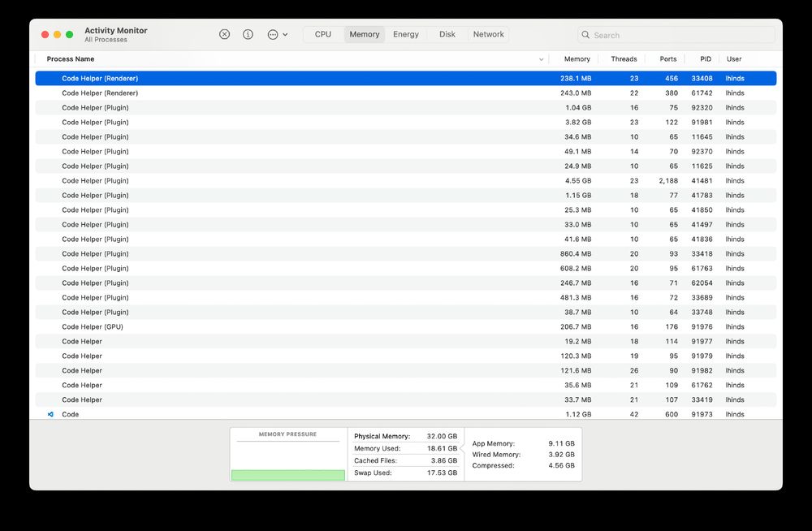Click the Compressed 4.56 GB value
812x531 pixels.
coord(561,466)
